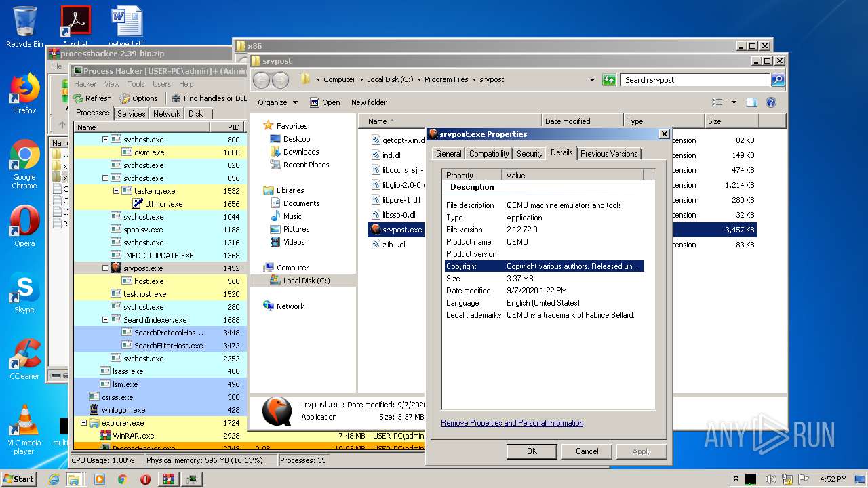Open the change view dropdown arrow
The image size is (868, 488).
(x=734, y=102)
